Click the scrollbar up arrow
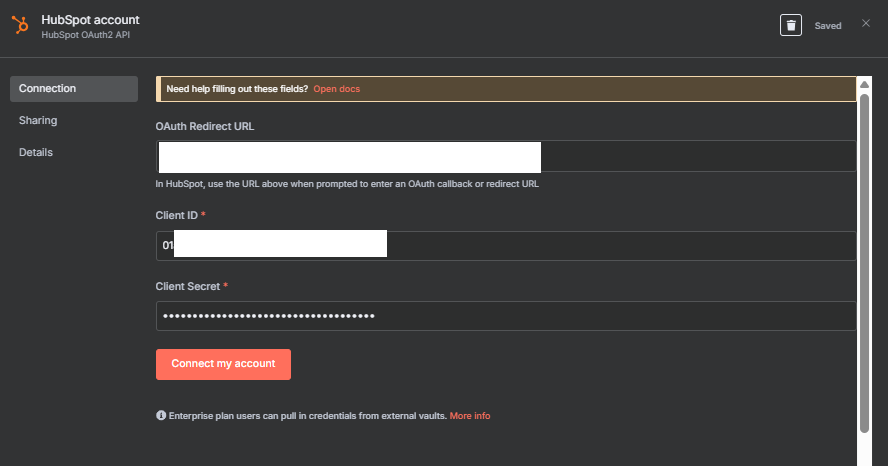 [x=864, y=84]
